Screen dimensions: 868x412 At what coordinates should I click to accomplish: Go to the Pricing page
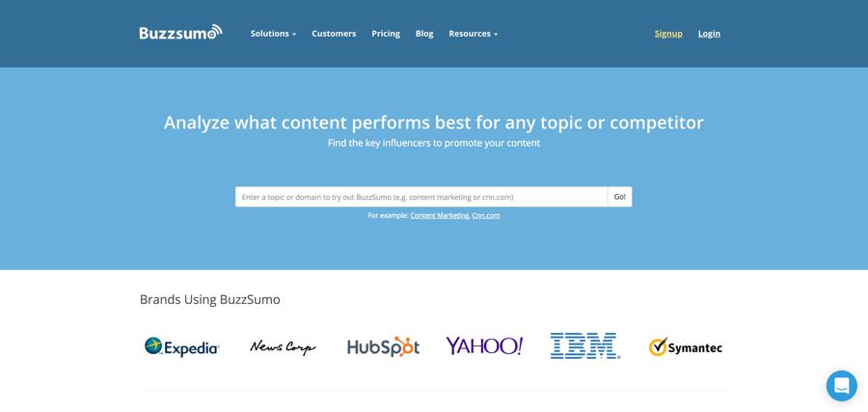pyautogui.click(x=386, y=34)
